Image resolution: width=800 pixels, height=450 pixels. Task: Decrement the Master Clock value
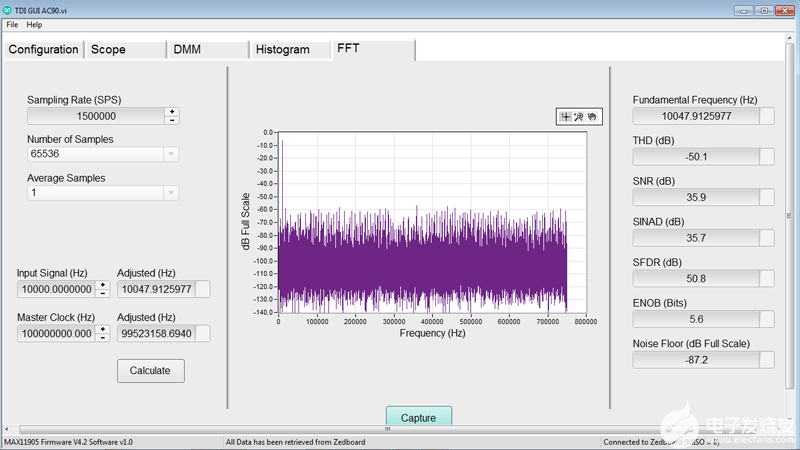click(103, 338)
